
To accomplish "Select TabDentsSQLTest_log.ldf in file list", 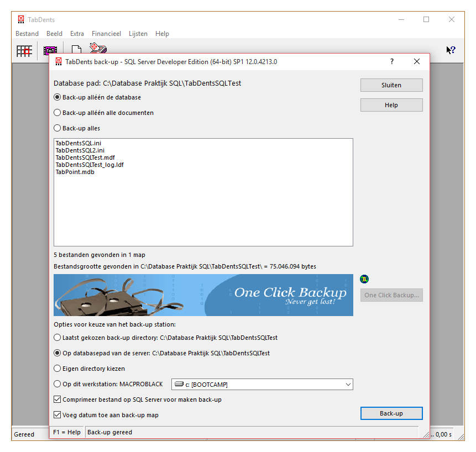I will tap(90, 165).
